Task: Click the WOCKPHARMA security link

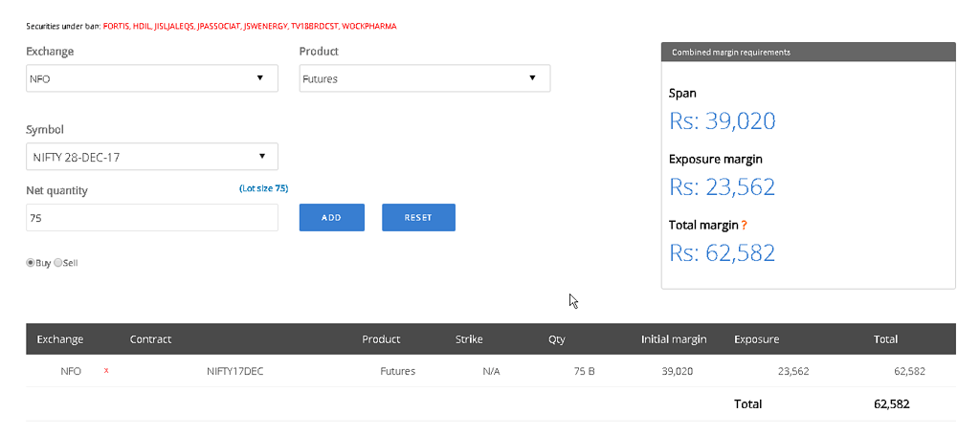Action: [368, 26]
